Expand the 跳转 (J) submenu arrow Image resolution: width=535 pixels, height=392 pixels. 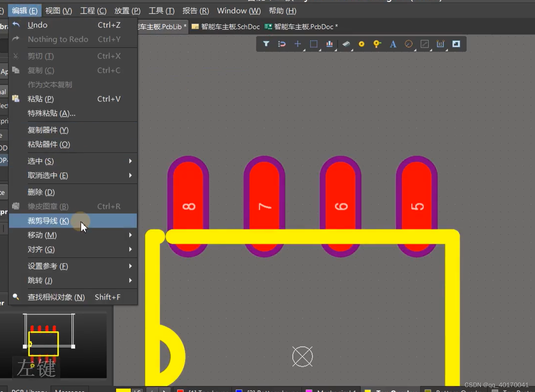pyautogui.click(x=130, y=280)
